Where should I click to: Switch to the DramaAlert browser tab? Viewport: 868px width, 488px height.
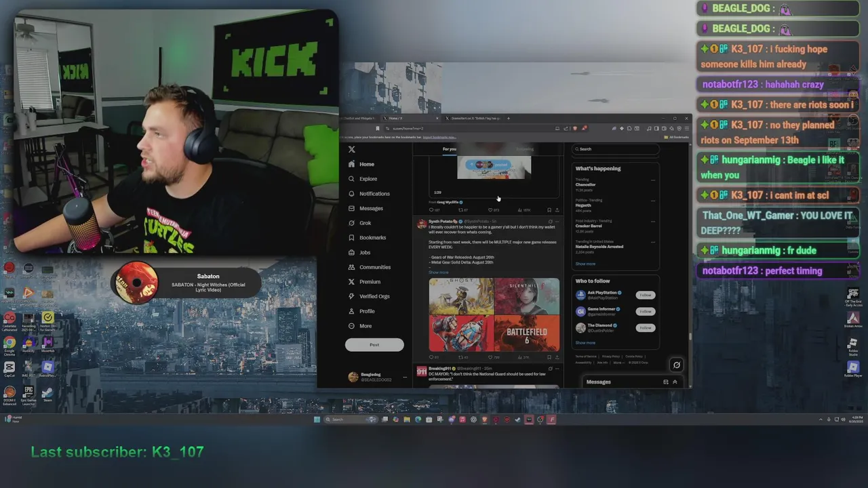tap(475, 118)
